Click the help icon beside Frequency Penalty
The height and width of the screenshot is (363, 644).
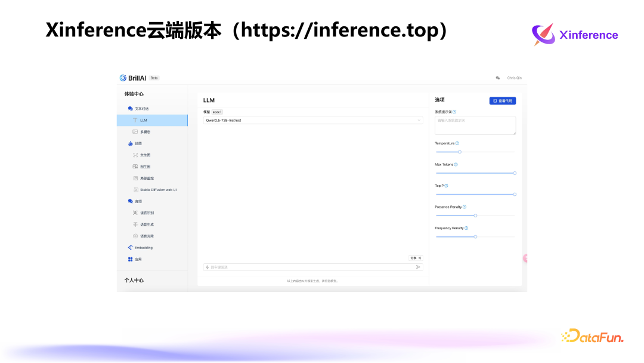pos(466,228)
